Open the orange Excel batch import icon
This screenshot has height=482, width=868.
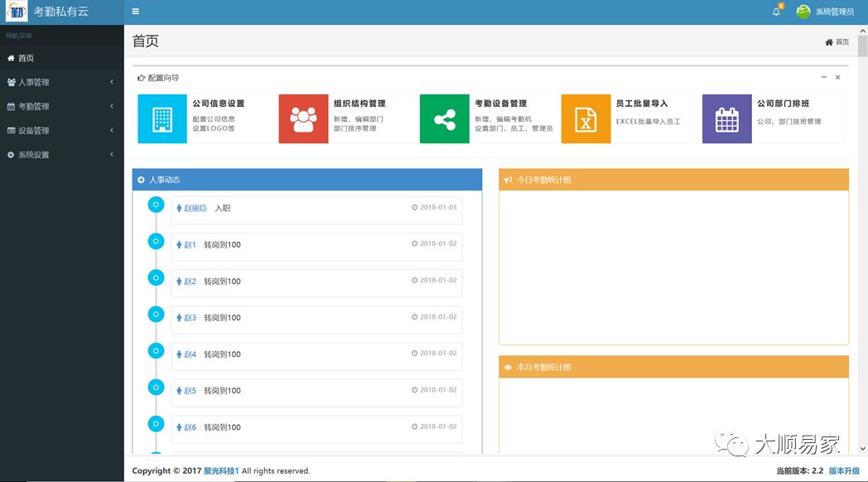tap(586, 119)
